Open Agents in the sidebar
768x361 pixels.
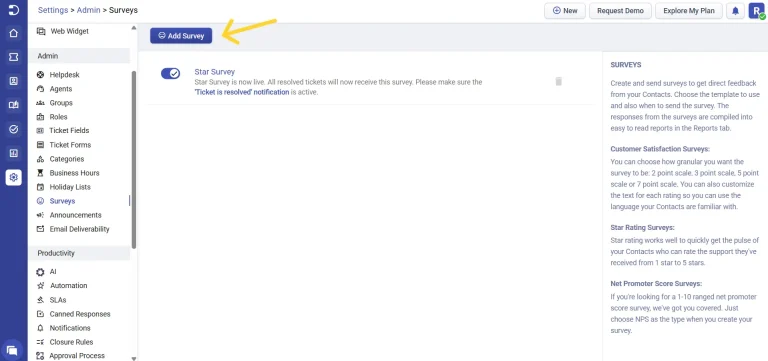61,89
